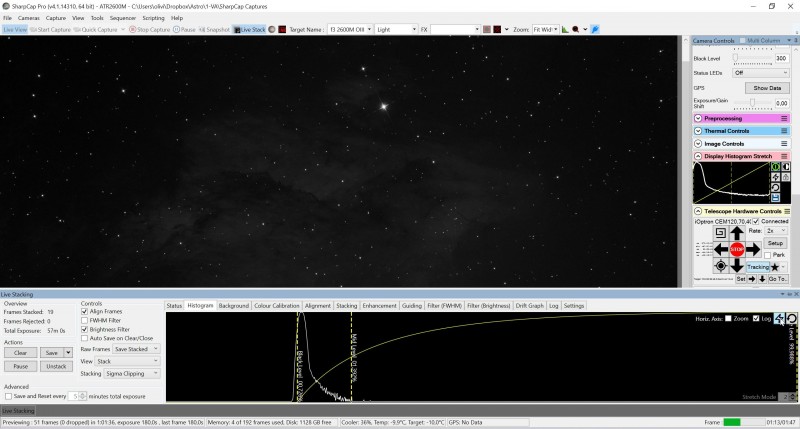Click the Unstack button
Viewport: 800px width, 429px height.
point(56,366)
